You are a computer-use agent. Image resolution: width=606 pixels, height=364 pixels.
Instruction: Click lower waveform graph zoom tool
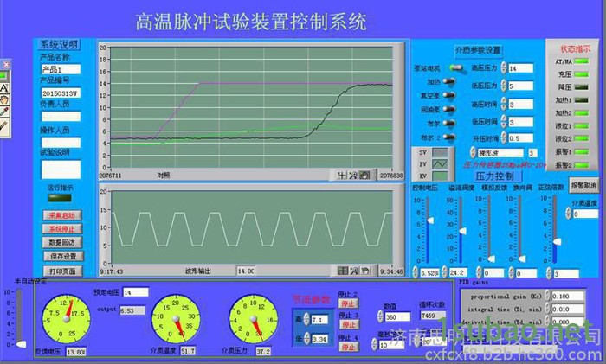354,271
